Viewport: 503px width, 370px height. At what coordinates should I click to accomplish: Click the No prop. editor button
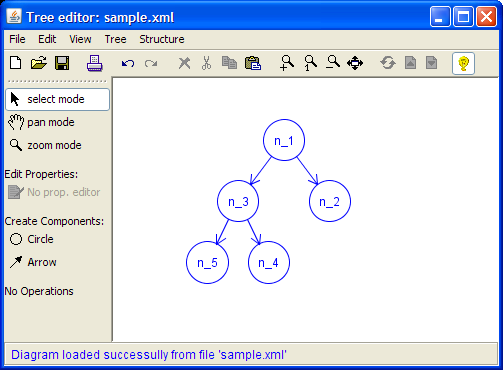click(x=54, y=192)
